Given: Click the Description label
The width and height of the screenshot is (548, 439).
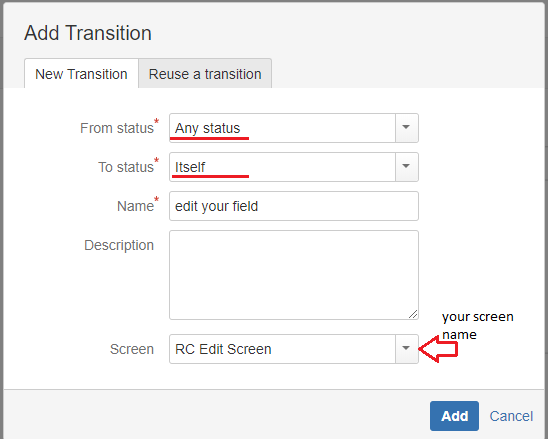Looking at the screenshot, I should click(x=119, y=245).
